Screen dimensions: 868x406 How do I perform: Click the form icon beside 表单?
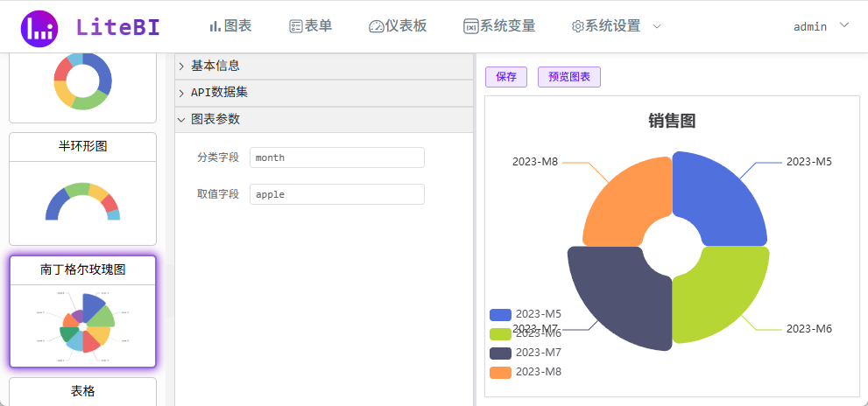click(296, 26)
